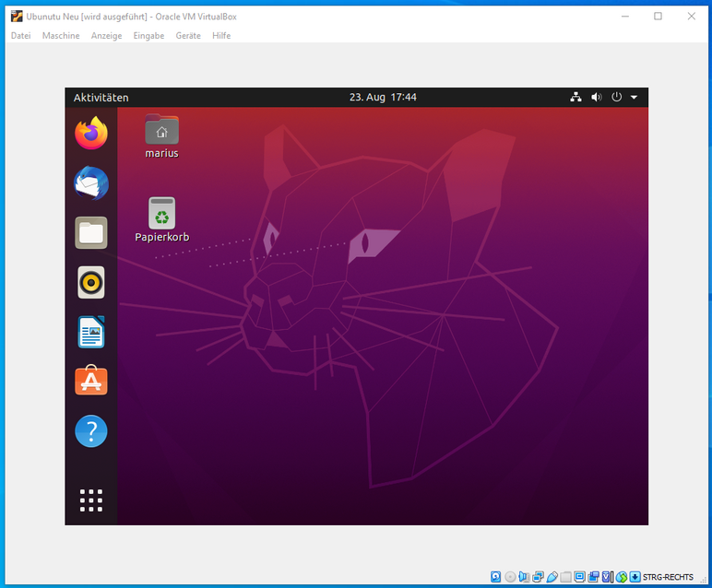Open the volume indicator in top bar
This screenshot has height=588, width=712.
596,98
